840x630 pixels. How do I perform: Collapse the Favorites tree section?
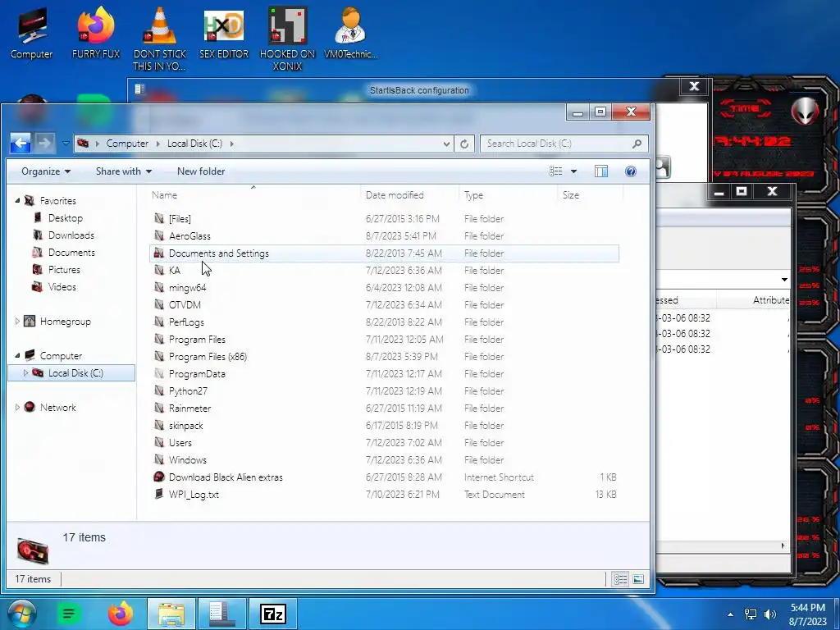tap(17, 200)
